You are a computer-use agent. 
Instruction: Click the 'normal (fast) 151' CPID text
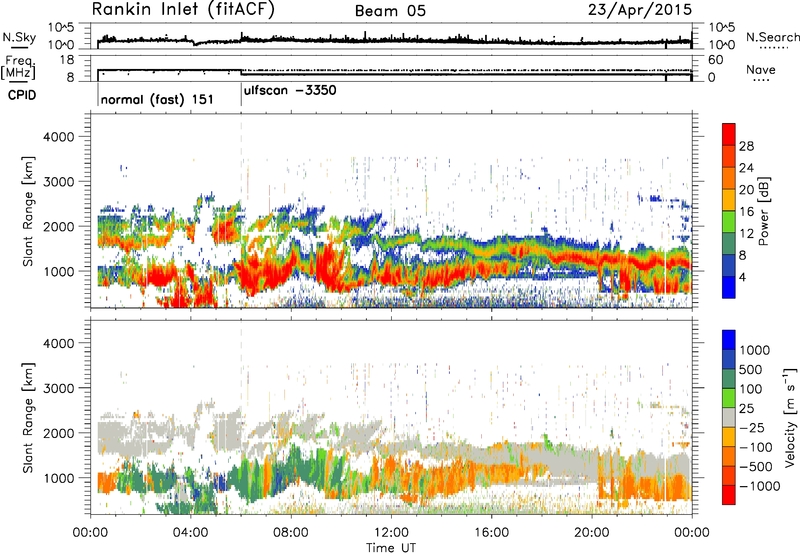coord(157,99)
